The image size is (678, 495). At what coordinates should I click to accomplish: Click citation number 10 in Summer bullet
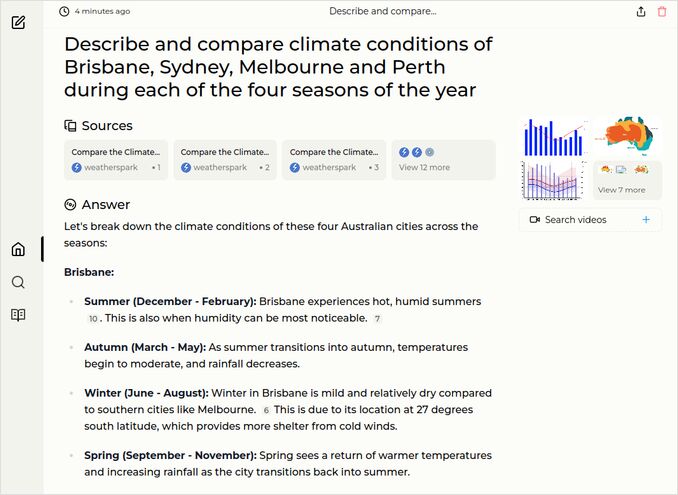[x=93, y=319]
